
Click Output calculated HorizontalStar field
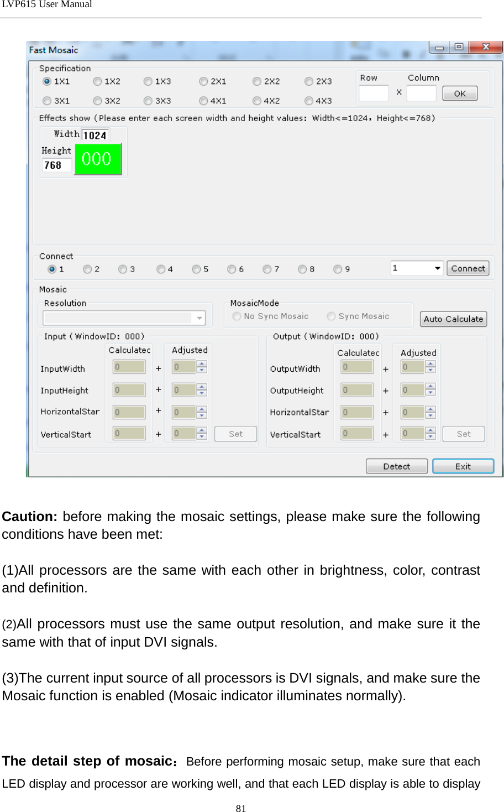(x=357, y=412)
